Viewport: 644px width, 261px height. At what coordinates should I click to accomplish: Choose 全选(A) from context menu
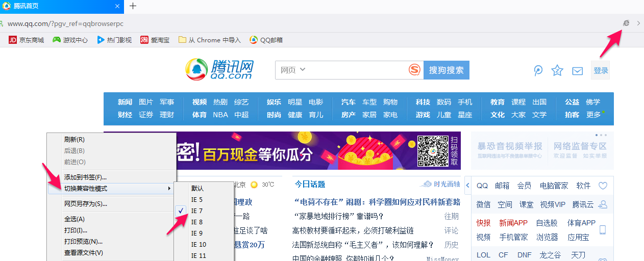point(111,219)
